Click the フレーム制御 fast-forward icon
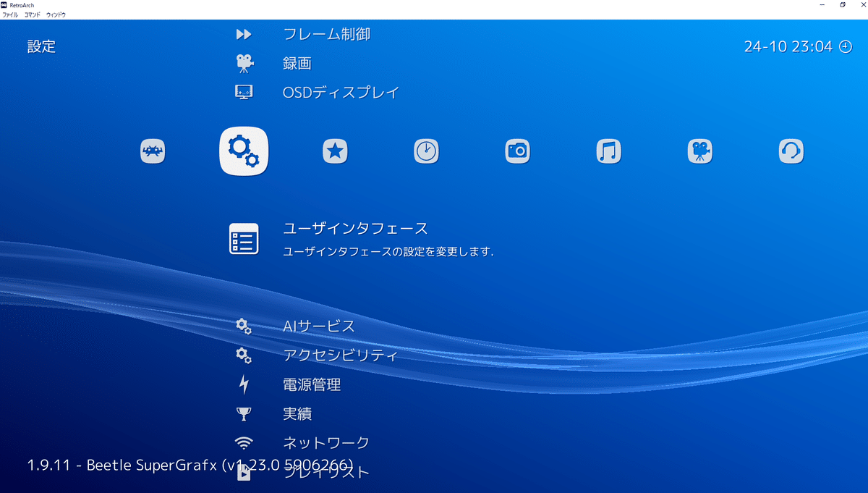This screenshot has width=868, height=493. tap(244, 34)
